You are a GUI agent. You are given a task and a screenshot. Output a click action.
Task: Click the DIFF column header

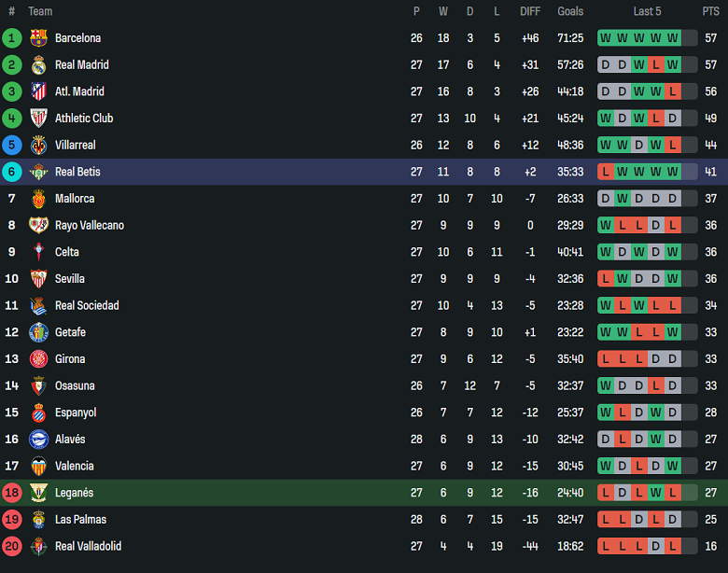click(529, 11)
